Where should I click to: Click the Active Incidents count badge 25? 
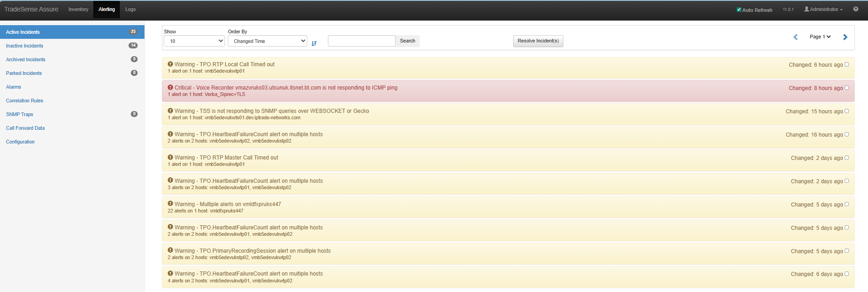click(x=133, y=32)
